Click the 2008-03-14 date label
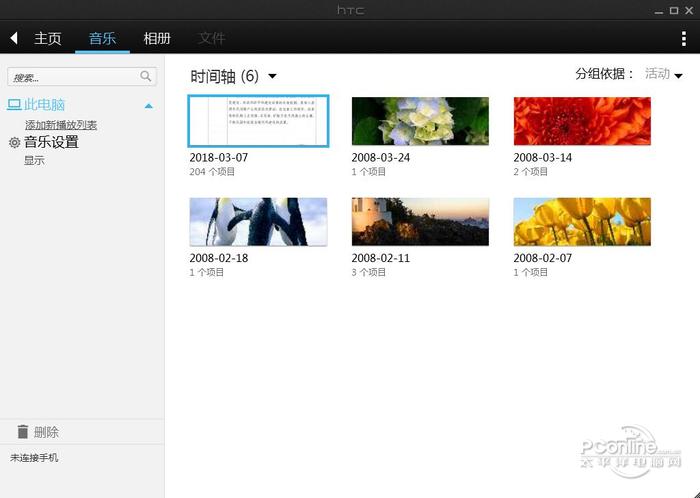The image size is (700, 498). coord(542,158)
